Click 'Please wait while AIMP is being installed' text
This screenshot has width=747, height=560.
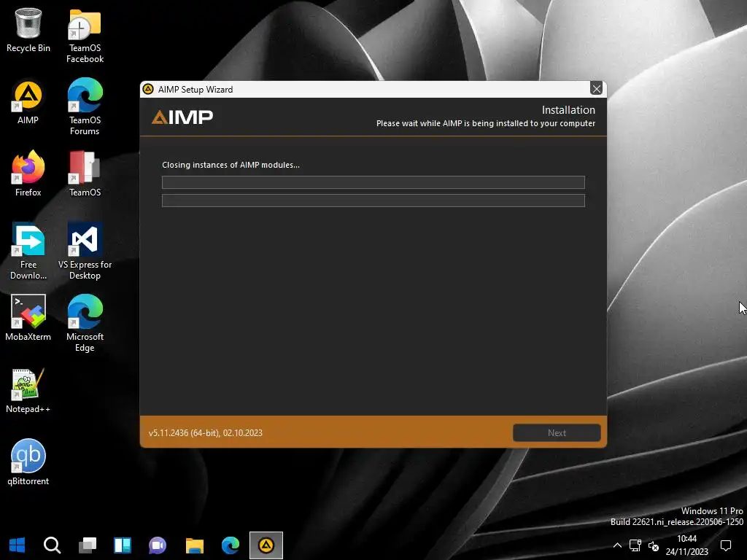click(485, 123)
